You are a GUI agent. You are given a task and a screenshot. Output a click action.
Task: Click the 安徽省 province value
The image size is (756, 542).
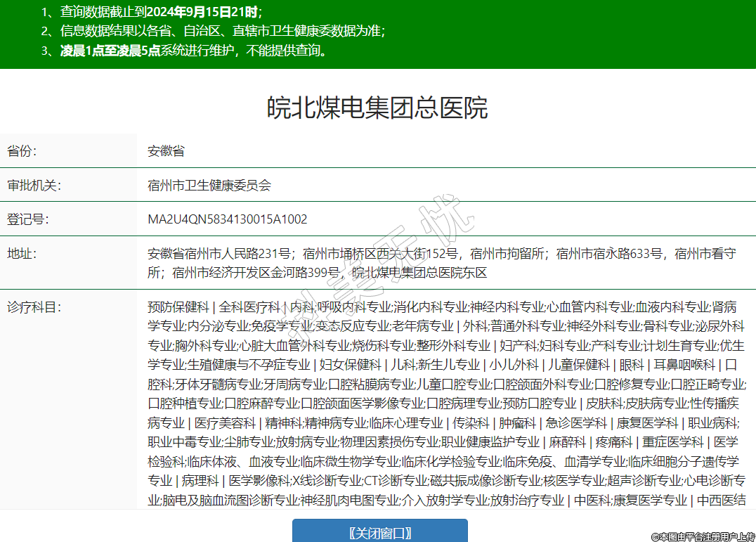pos(166,150)
